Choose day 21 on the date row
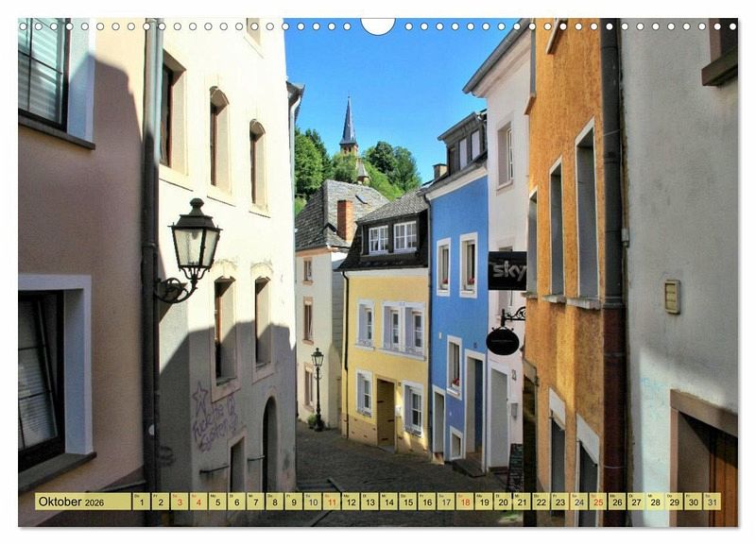 [x=523, y=502]
